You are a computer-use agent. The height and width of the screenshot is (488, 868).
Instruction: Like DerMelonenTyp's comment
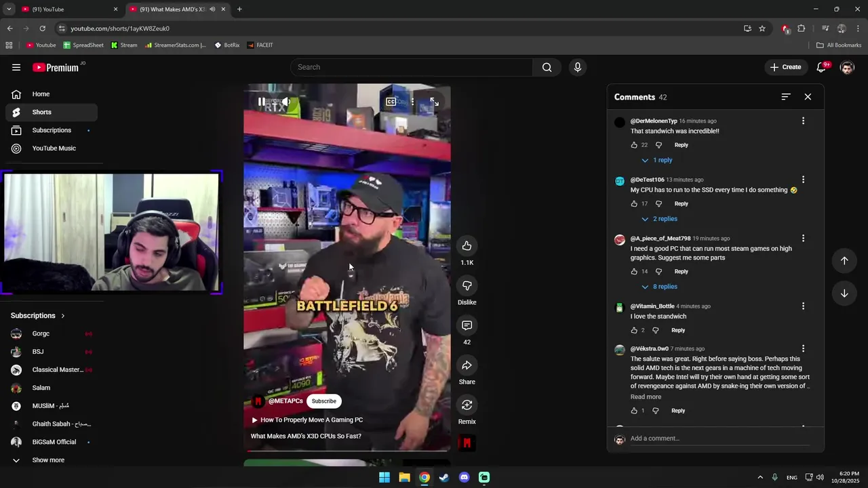(634, 145)
